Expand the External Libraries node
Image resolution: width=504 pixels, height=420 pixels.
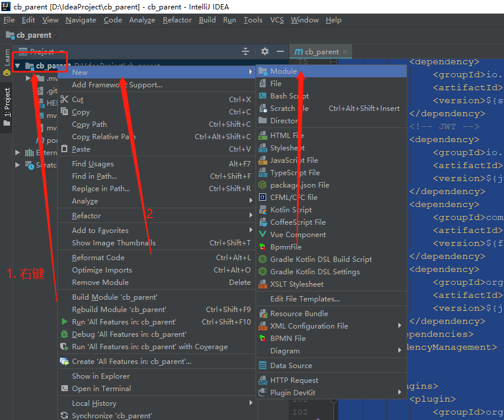(18, 153)
